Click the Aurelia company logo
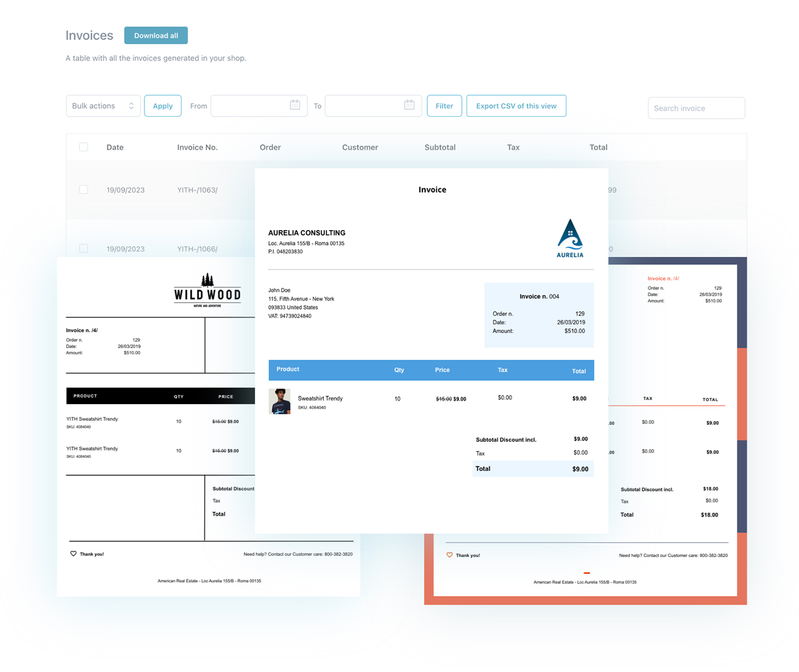Viewport: 799px width, 672px height. tap(569, 238)
